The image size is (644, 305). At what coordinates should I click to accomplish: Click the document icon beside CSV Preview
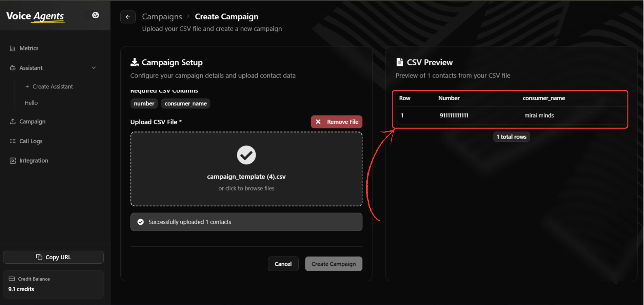400,62
